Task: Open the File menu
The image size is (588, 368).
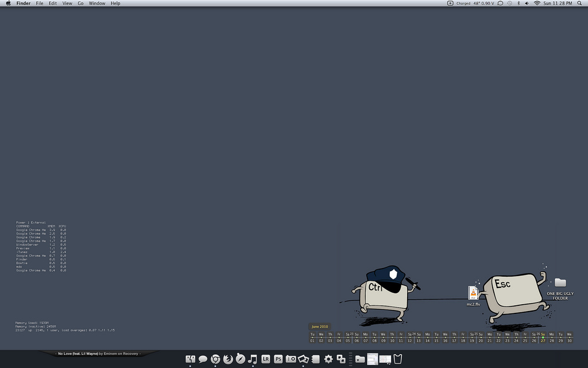Action: pos(40,3)
